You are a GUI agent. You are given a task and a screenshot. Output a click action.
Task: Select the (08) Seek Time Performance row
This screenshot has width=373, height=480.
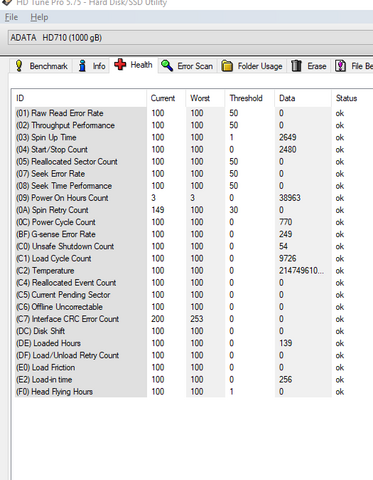tap(193, 186)
